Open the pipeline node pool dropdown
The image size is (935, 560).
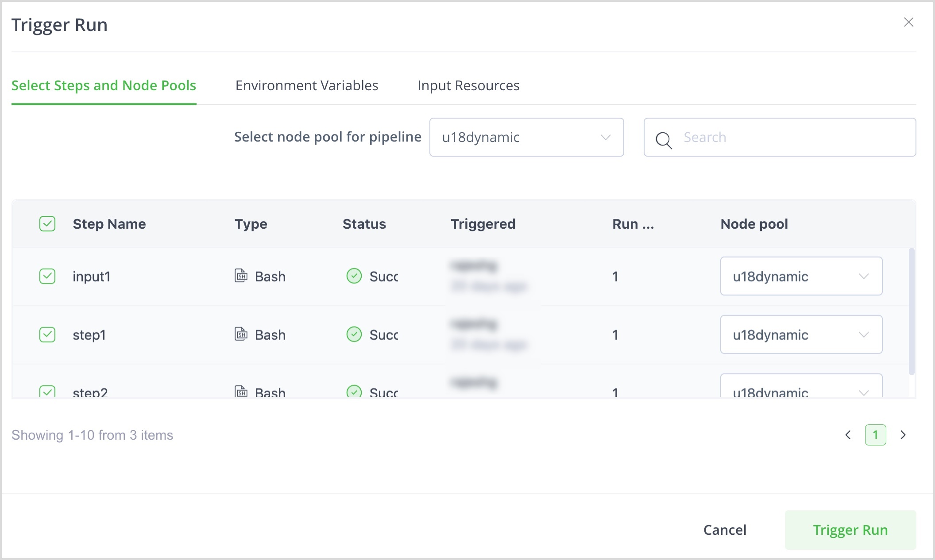tap(526, 137)
